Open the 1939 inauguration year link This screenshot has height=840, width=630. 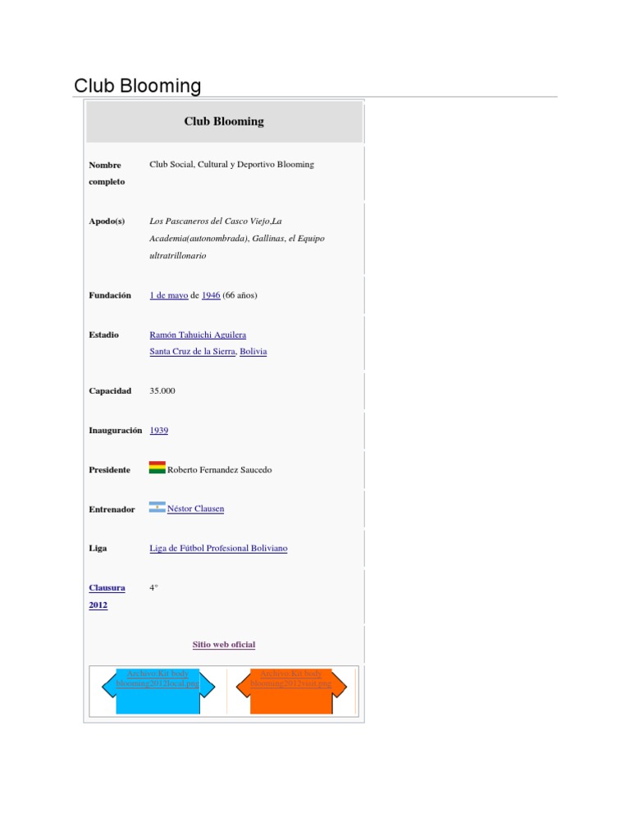point(158,430)
